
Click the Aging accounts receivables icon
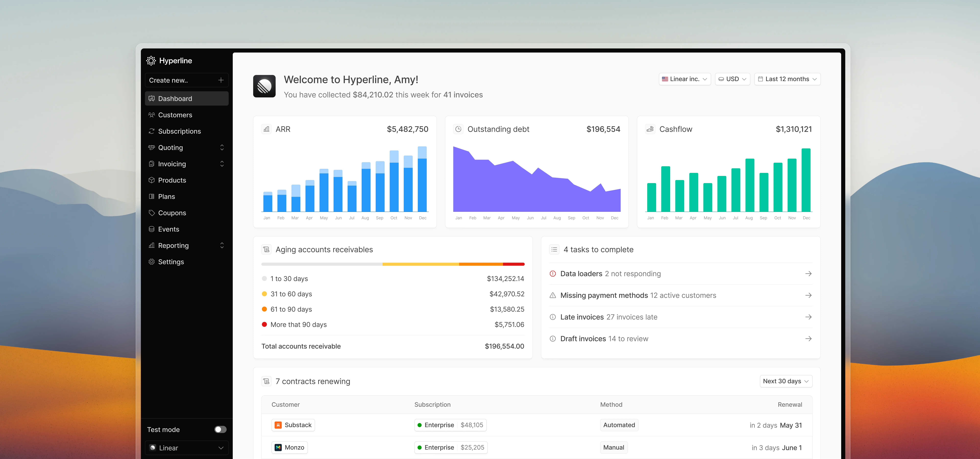(x=266, y=250)
